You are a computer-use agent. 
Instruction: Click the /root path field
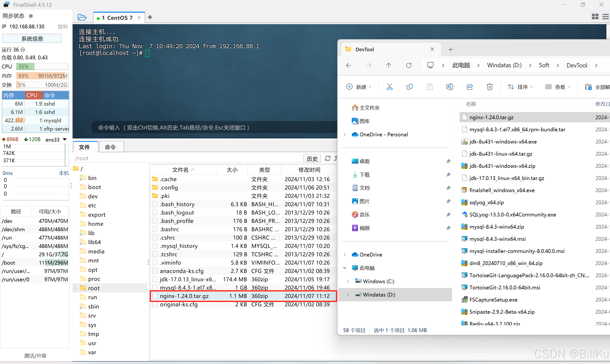[188, 158]
